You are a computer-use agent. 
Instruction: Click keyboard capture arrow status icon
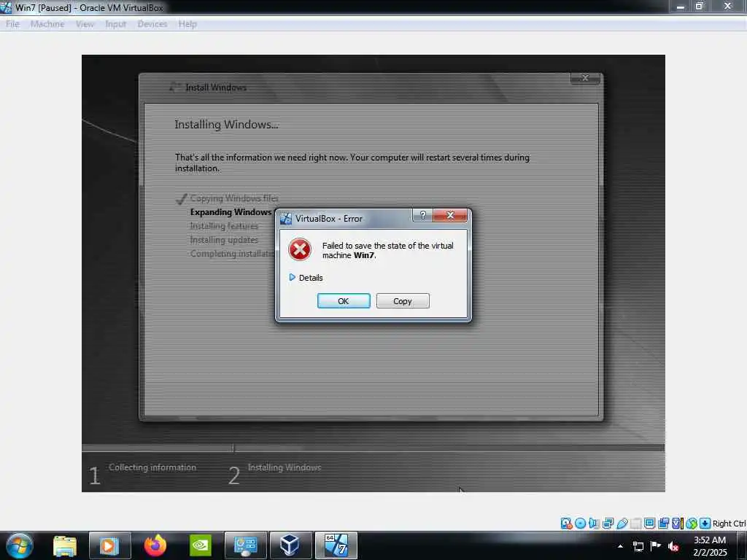[x=705, y=524]
